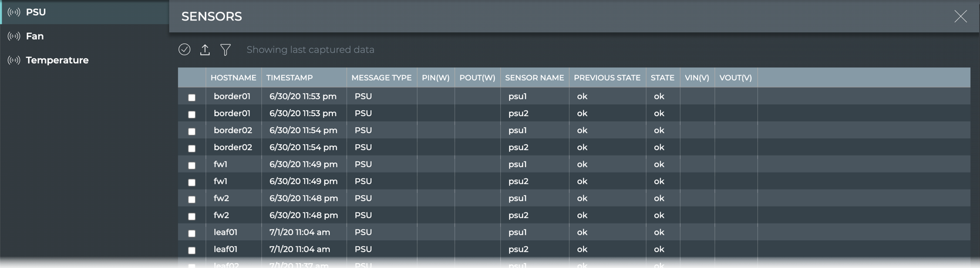
Task: Tick the border02 psu2 row checkbox
Action: tap(191, 148)
